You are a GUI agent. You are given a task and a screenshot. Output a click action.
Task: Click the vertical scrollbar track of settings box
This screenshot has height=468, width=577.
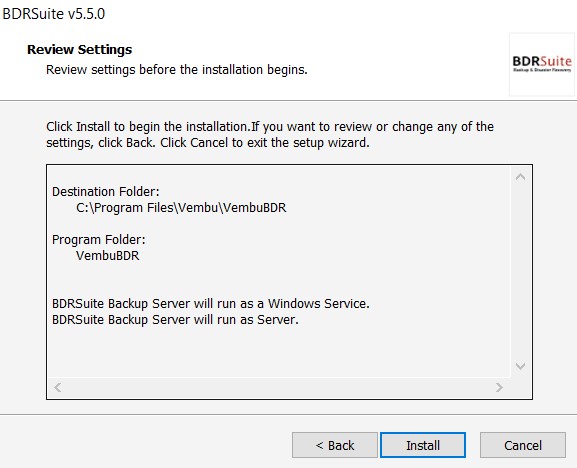pos(520,272)
